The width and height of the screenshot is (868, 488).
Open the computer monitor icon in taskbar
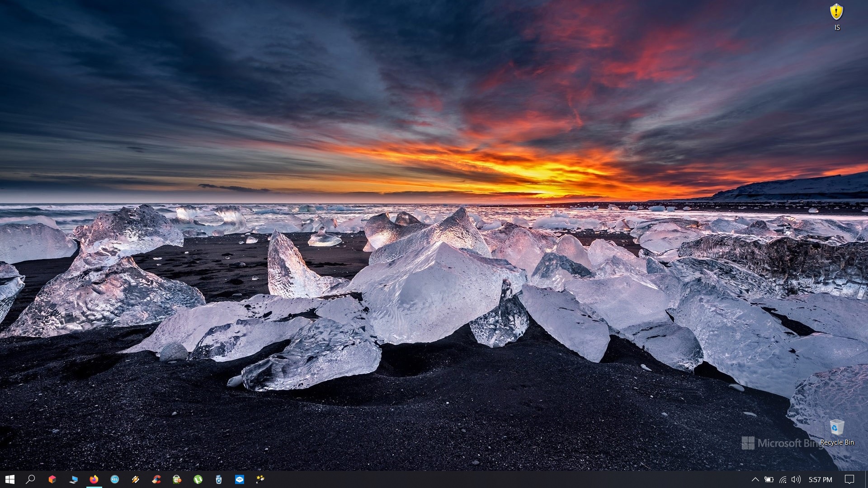pos(73,479)
